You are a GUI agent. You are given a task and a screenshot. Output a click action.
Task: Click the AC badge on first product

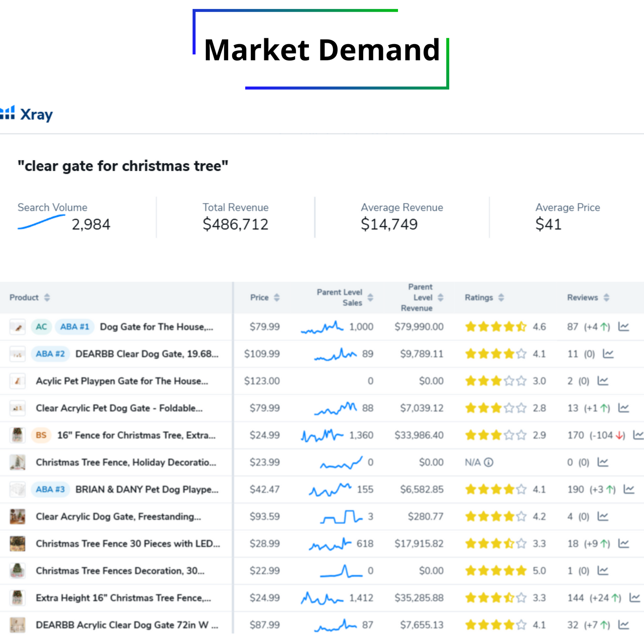pos(41,327)
